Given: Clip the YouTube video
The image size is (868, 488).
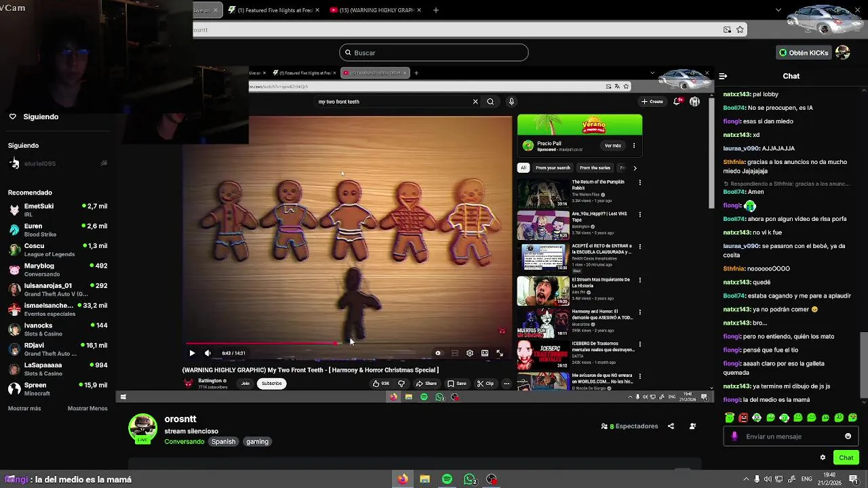Looking at the screenshot, I should point(486,384).
